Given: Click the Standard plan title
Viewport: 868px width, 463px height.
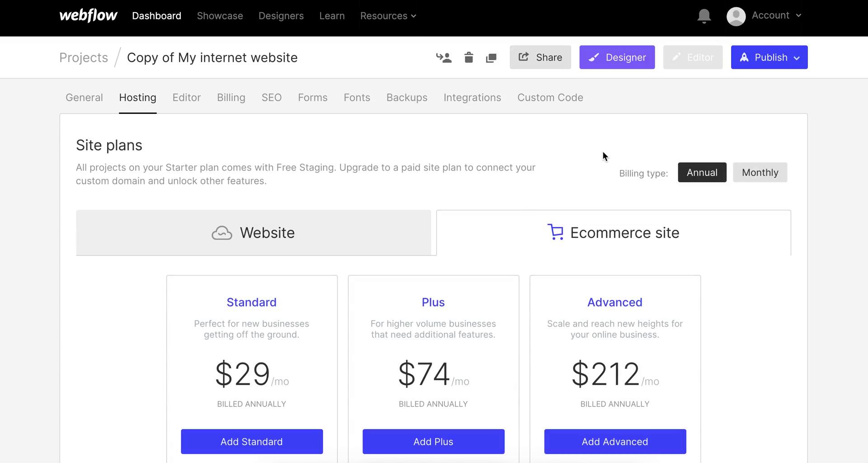Looking at the screenshot, I should [x=251, y=302].
